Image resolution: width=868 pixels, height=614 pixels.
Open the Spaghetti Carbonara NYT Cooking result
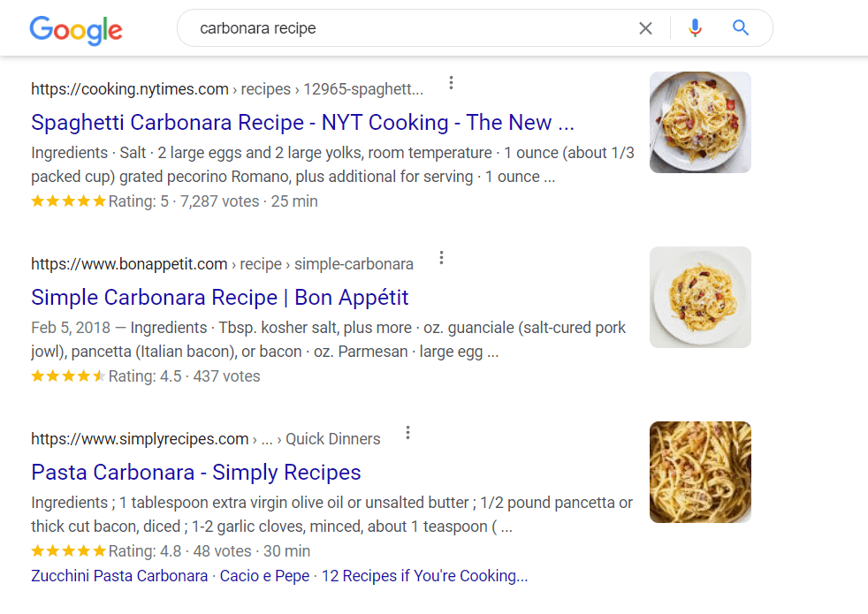[303, 123]
